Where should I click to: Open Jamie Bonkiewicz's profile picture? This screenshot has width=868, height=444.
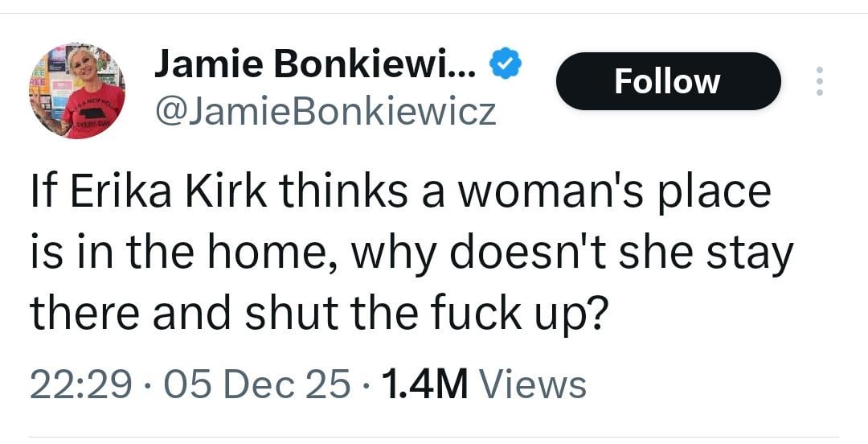[77, 91]
